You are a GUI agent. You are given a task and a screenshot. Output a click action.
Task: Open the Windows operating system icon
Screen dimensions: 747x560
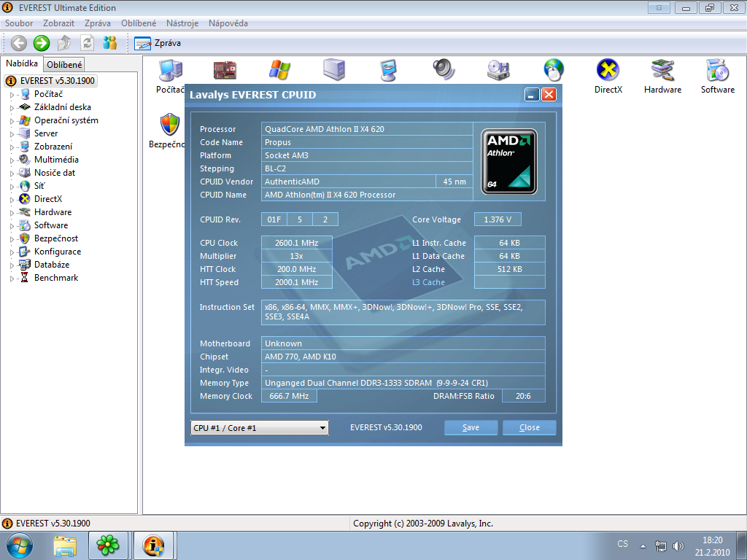pyautogui.click(x=279, y=70)
